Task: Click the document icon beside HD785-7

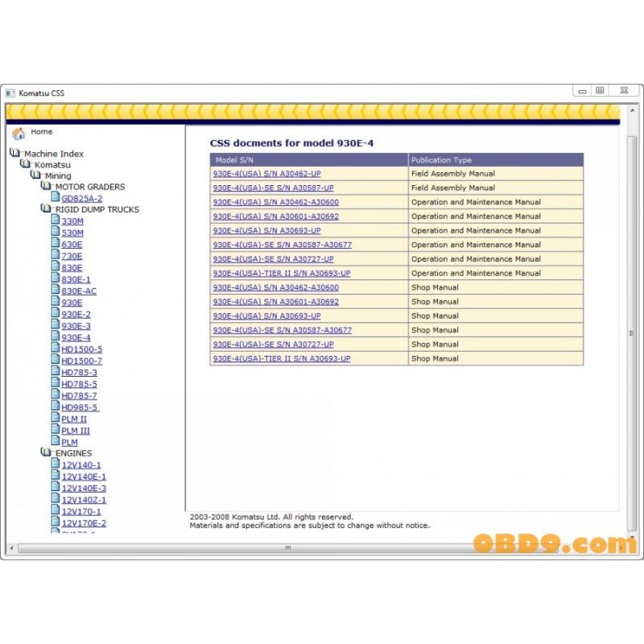Action: pos(56,394)
